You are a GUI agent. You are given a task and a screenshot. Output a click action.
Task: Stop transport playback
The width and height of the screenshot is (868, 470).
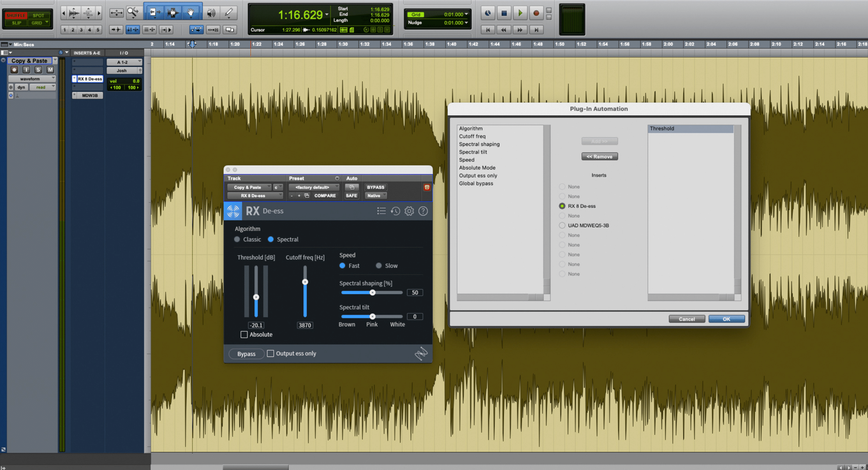coord(504,13)
